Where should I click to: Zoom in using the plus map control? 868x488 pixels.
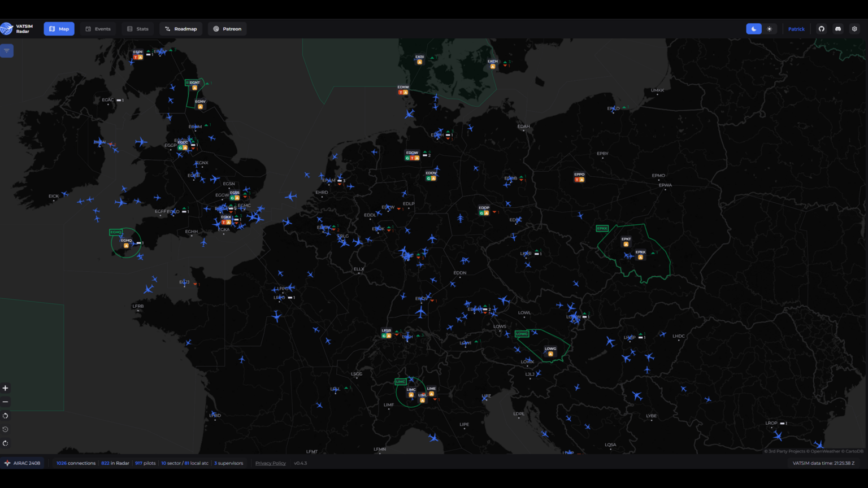[6, 388]
